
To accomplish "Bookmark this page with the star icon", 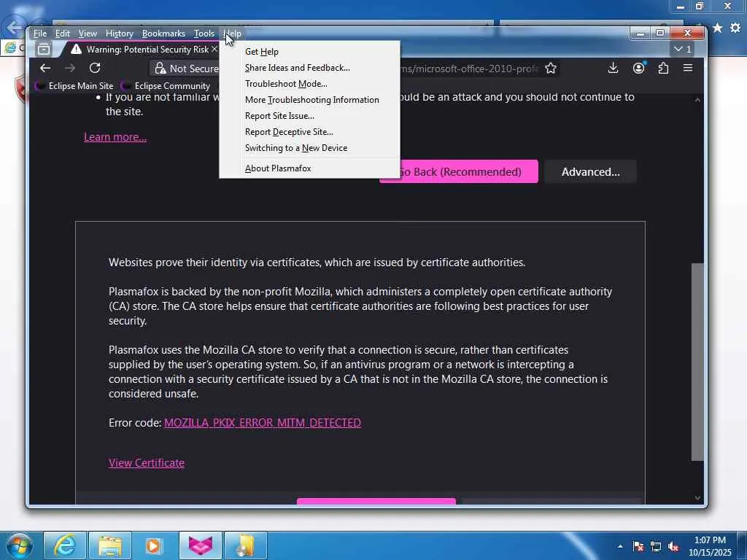I will coord(551,68).
